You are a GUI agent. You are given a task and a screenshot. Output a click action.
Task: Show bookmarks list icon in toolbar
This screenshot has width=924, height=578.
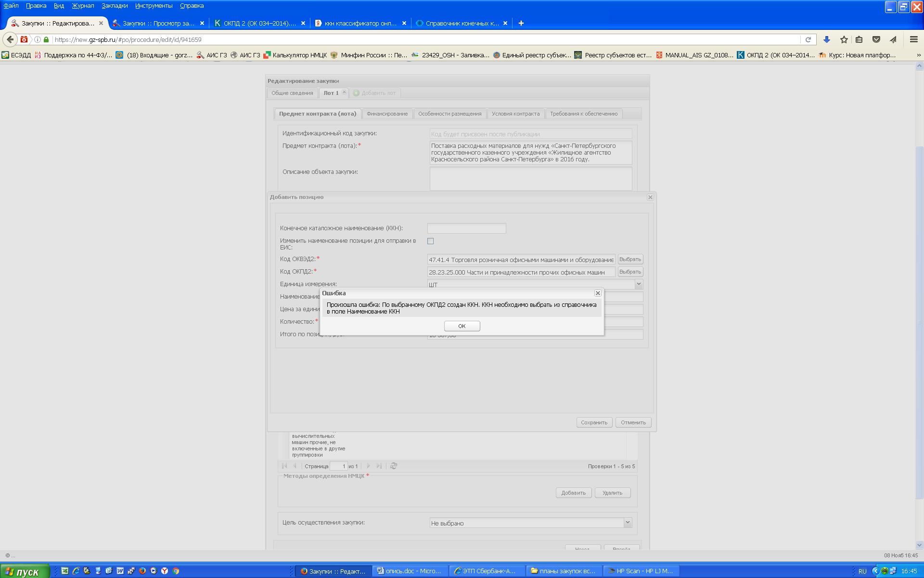[859, 39]
